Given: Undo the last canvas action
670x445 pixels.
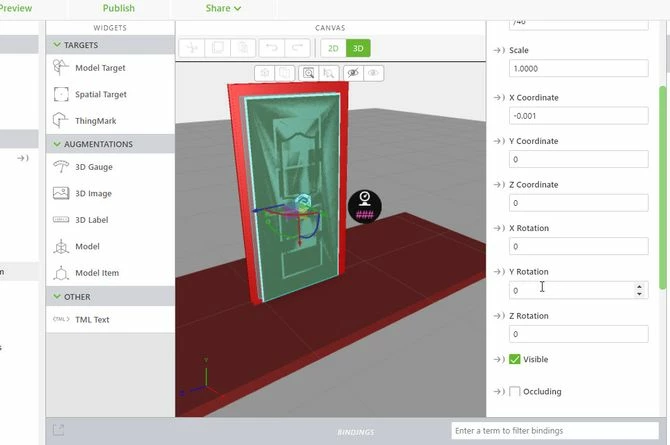Looking at the screenshot, I should tap(271, 48).
